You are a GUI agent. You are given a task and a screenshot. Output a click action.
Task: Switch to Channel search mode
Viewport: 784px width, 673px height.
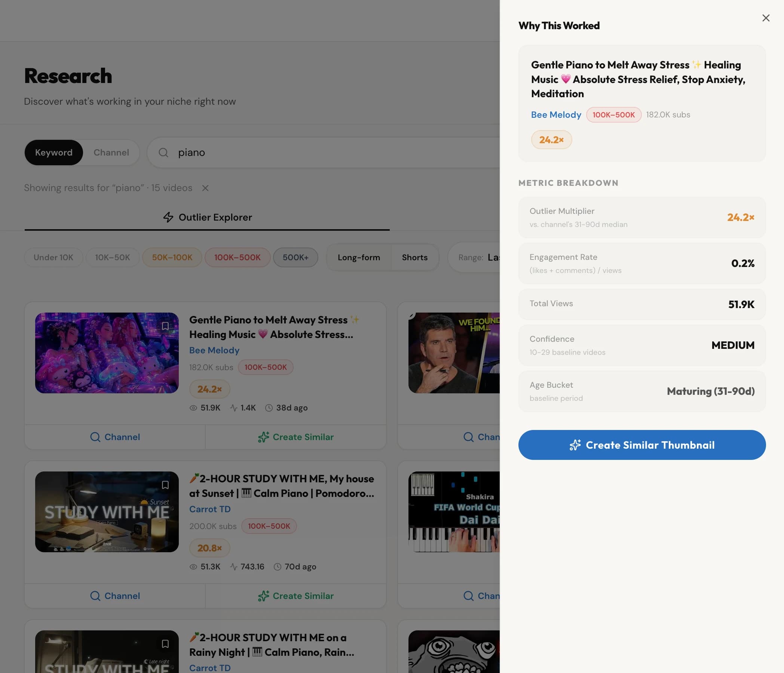[x=111, y=153]
